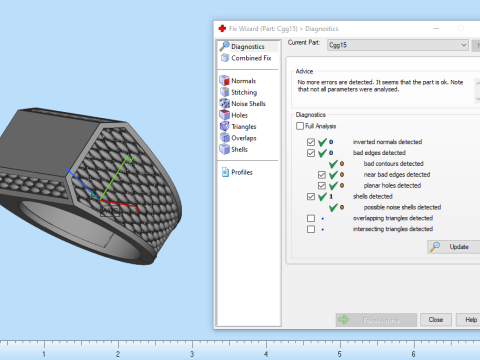The width and height of the screenshot is (480, 360).
Task: Uncheck shells detected checkbox
Action: (x=311, y=197)
